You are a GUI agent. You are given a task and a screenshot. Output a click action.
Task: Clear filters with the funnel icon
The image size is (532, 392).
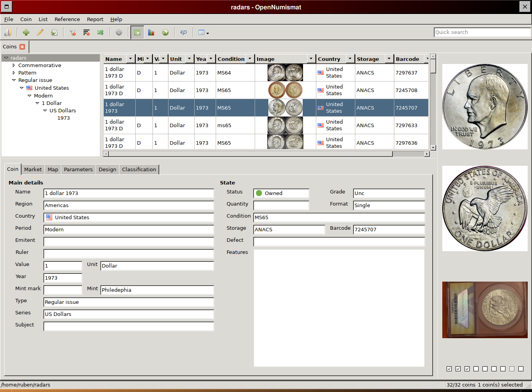[x=73, y=32]
